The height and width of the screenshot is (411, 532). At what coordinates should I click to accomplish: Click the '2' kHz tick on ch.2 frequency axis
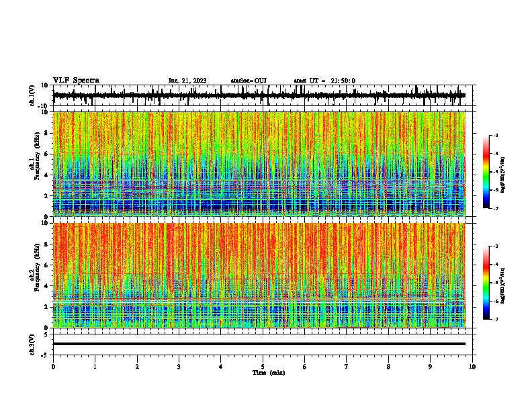point(46,307)
